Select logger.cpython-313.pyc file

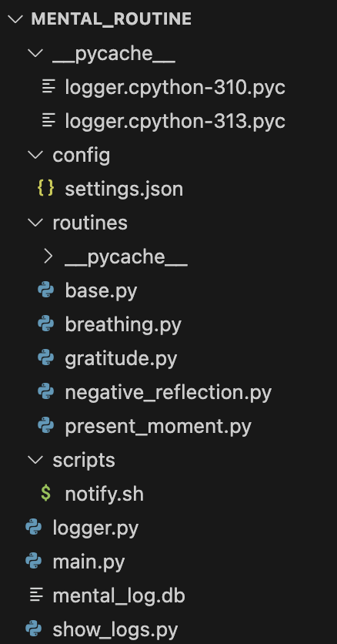click(175, 121)
